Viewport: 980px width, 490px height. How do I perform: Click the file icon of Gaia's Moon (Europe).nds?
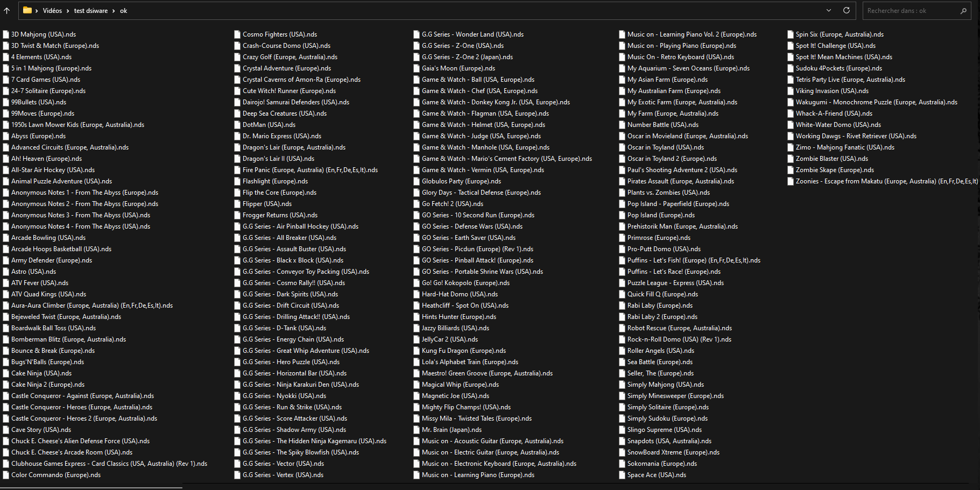(417, 68)
